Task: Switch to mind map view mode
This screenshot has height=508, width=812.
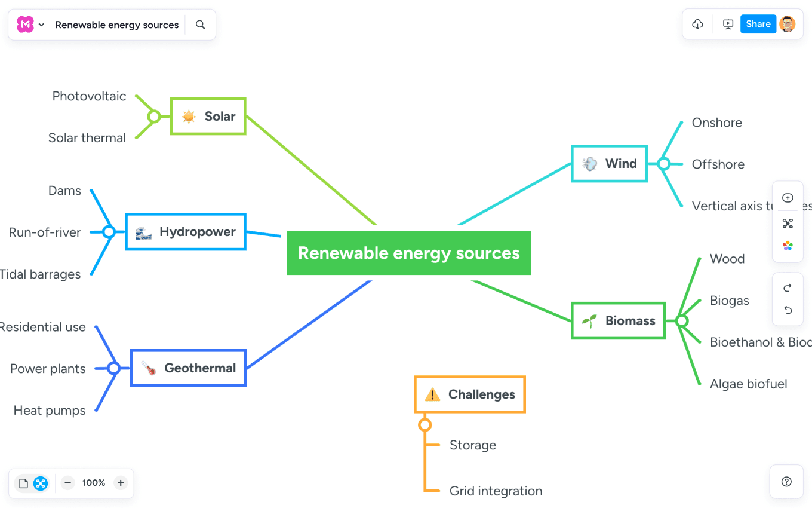Action: tap(41, 483)
